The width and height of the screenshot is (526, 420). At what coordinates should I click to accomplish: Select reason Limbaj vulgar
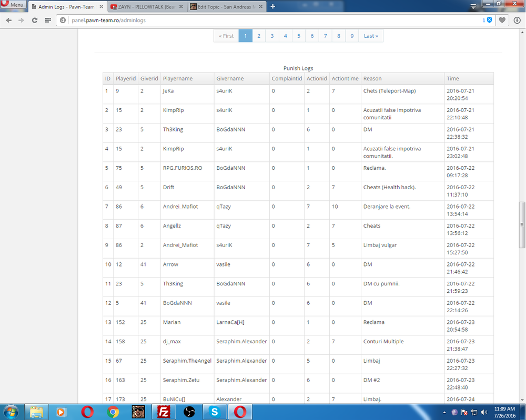click(x=380, y=245)
